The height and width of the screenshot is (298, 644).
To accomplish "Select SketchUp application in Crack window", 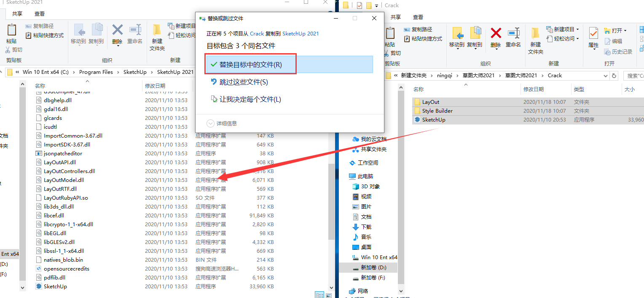I will (527, 120).
